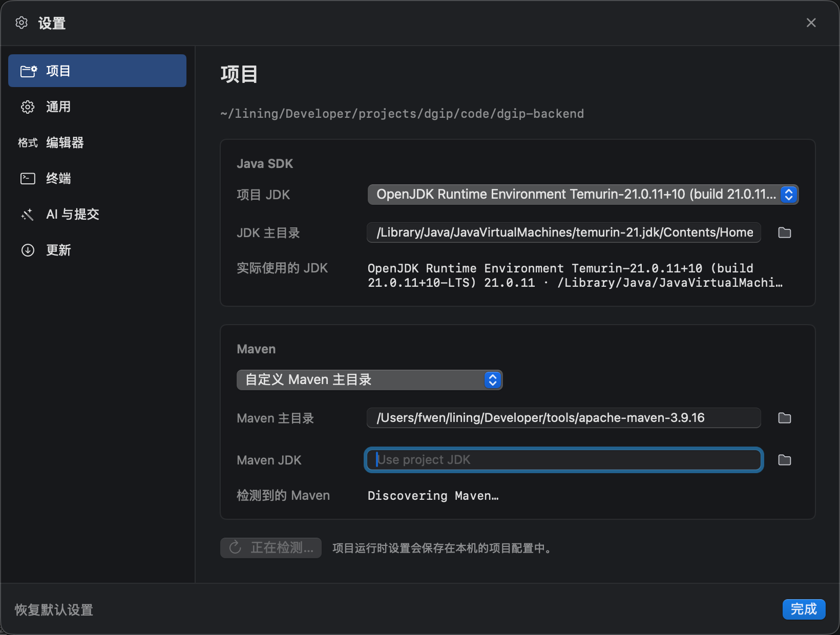Click the project path ~/lining/Developer/projects/dgip/code/dgip-backend
This screenshot has height=635, width=840.
coord(402,114)
